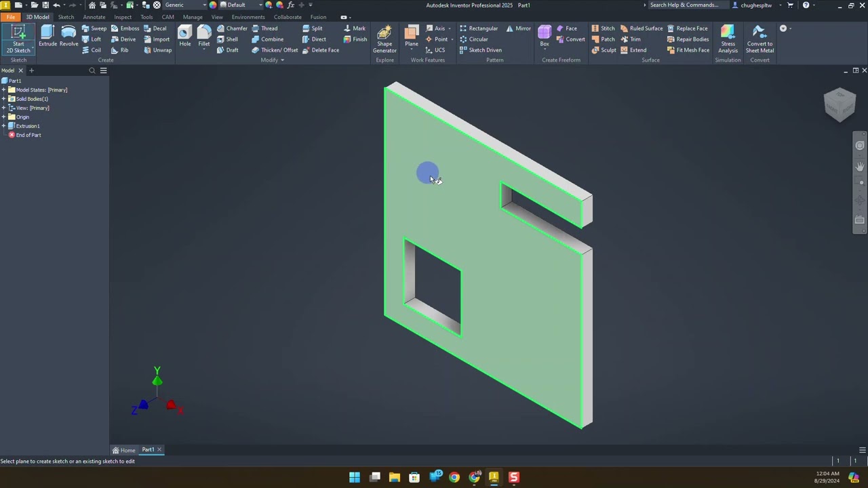Select Rectangular pattern tool
868x488 pixels.
[479, 28]
